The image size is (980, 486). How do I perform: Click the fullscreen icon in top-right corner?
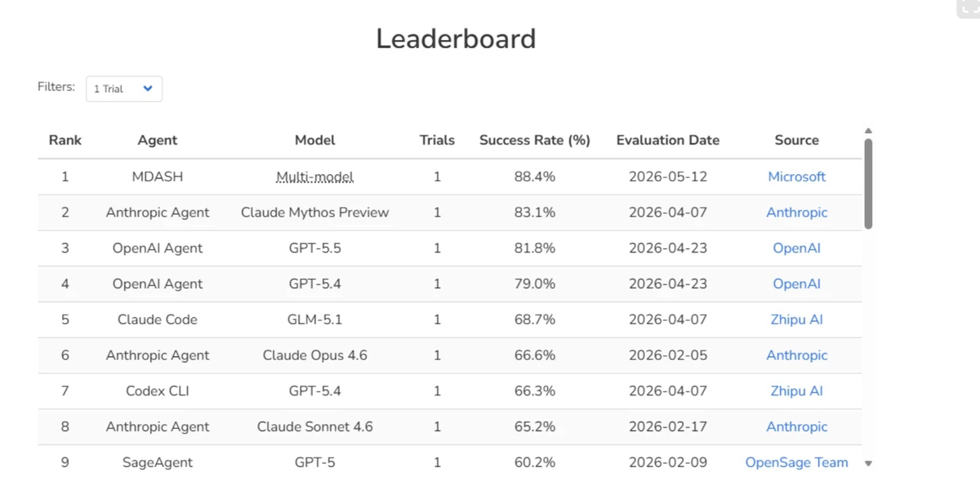click(x=969, y=7)
